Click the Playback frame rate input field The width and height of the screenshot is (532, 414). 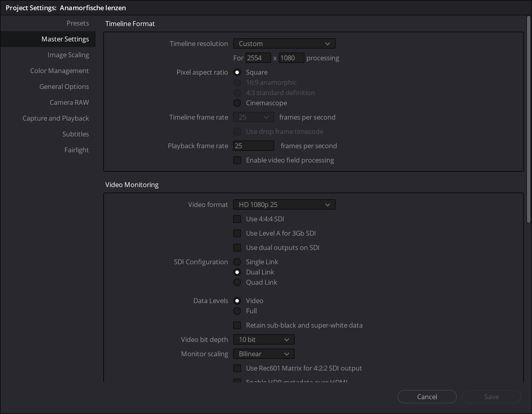click(253, 146)
